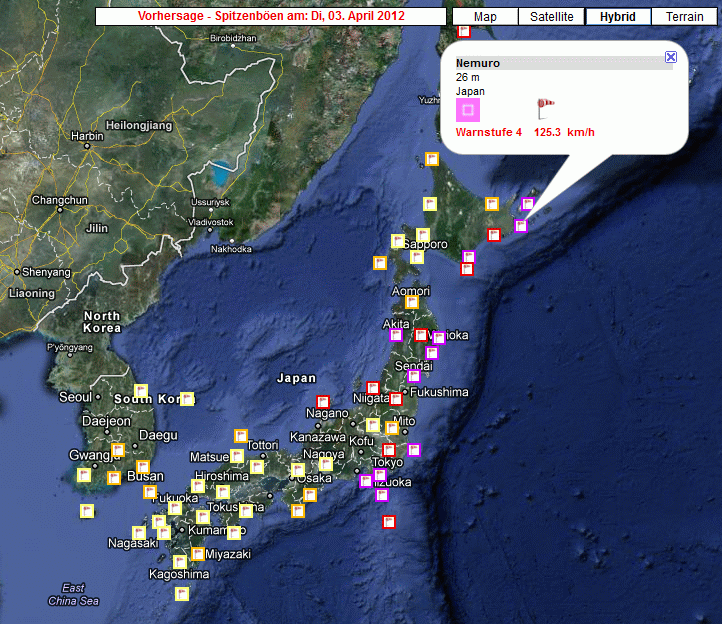Open the yellow marker on Kumamoto label
The width and height of the screenshot is (722, 624).
(x=234, y=532)
